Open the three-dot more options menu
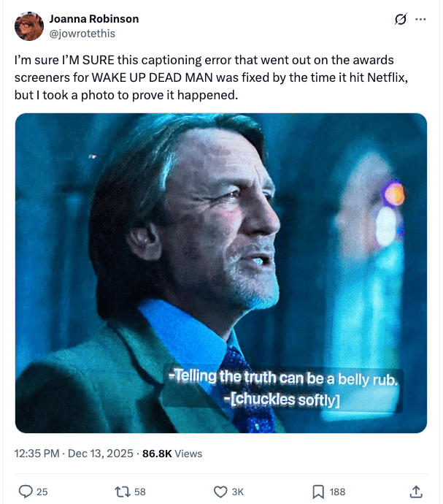 click(x=420, y=19)
